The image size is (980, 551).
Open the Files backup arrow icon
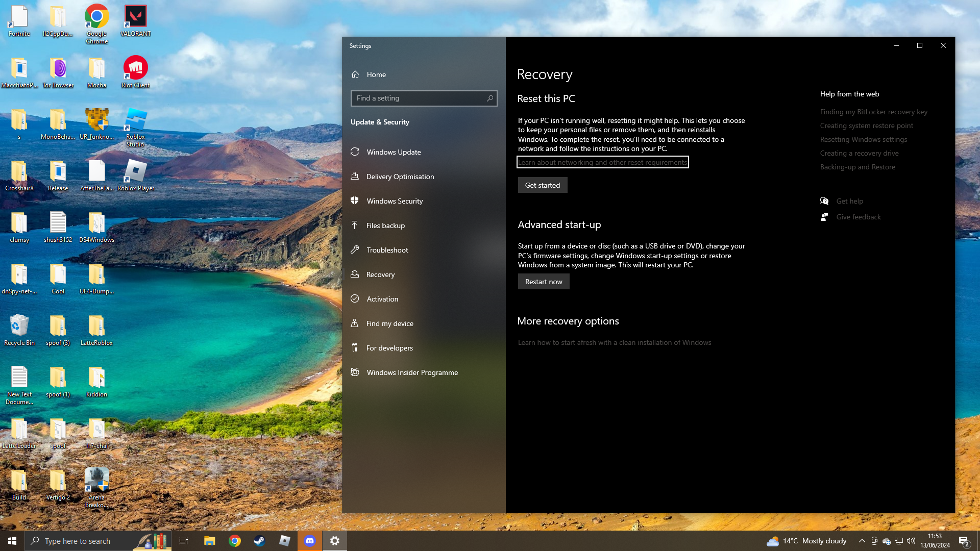[x=355, y=226]
